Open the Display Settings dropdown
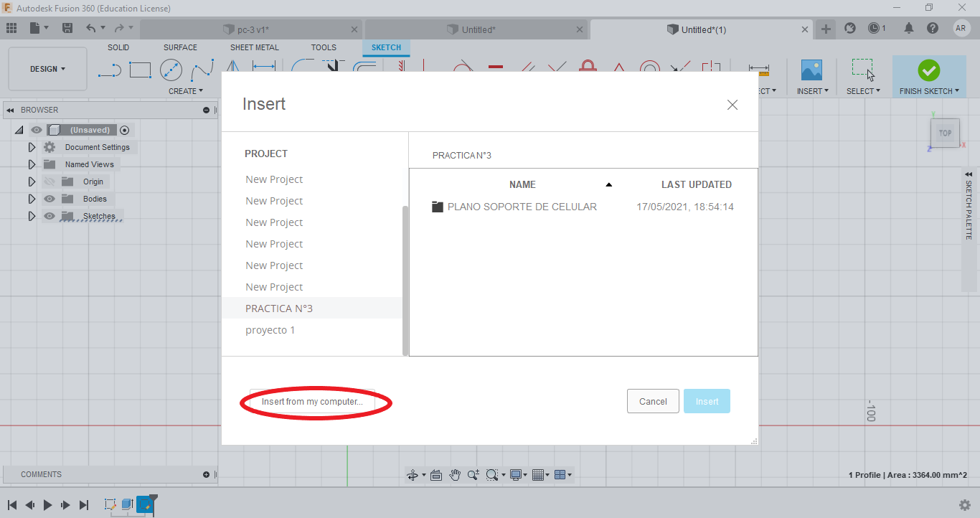 [517, 474]
